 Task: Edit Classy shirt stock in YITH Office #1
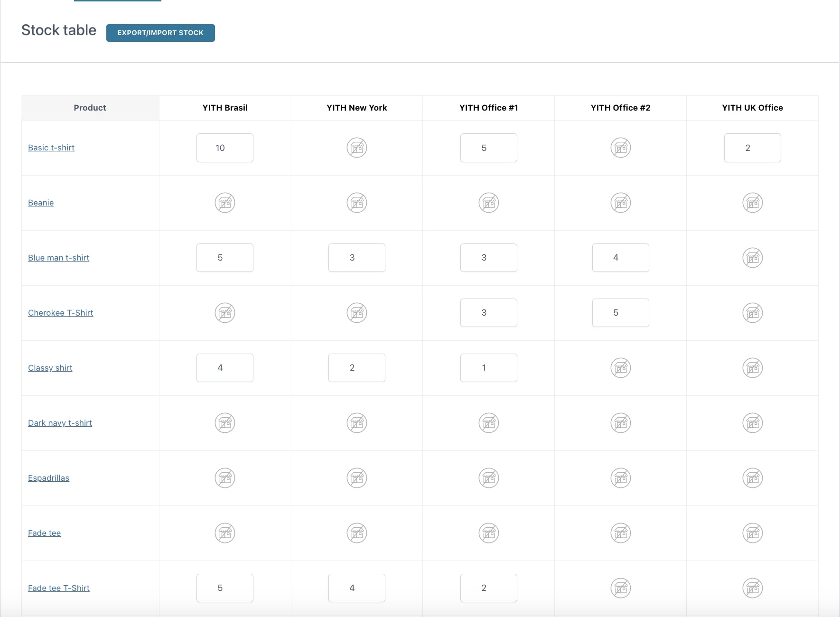point(489,368)
